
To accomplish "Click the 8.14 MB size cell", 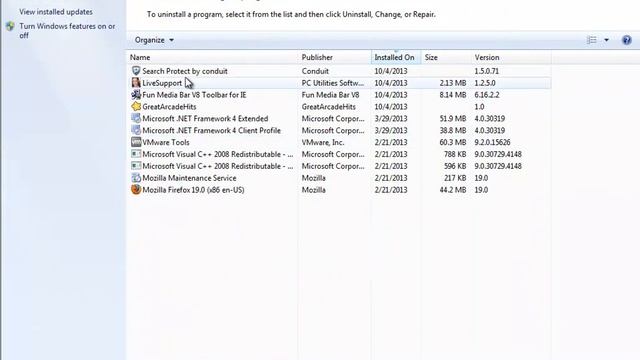I will [x=453, y=95].
